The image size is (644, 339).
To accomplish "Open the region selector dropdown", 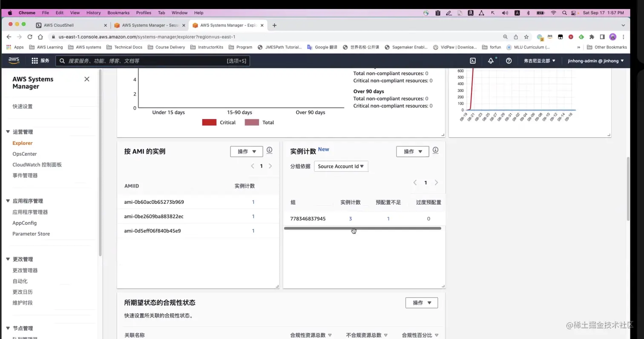I will point(540,61).
